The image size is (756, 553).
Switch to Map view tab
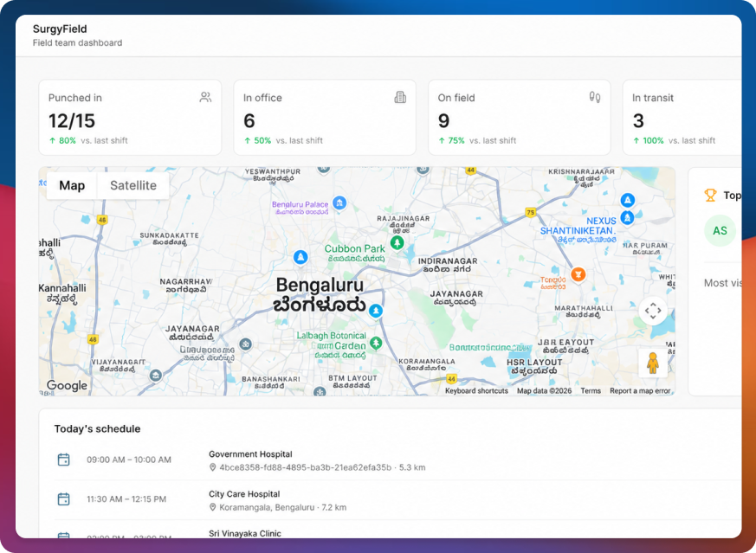coord(72,185)
